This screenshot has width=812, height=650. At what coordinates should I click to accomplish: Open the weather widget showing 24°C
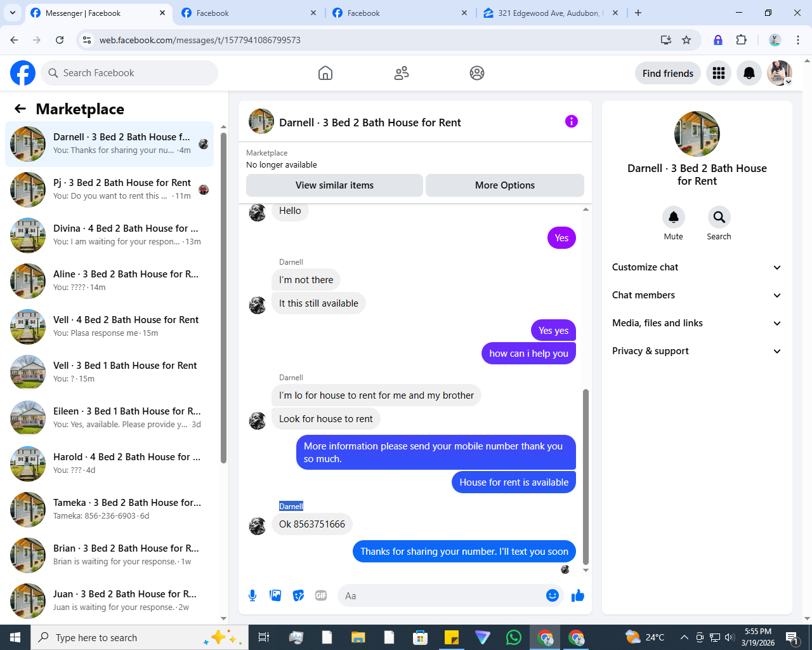645,637
